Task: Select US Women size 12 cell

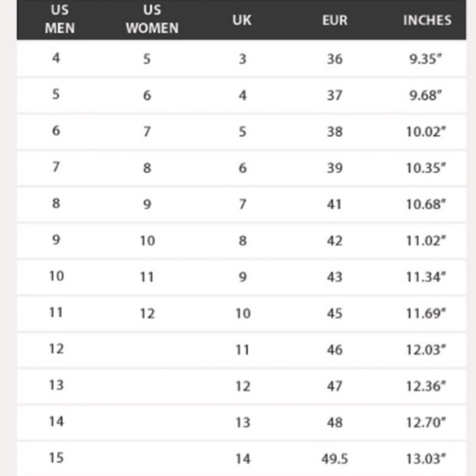Action: coord(147,313)
